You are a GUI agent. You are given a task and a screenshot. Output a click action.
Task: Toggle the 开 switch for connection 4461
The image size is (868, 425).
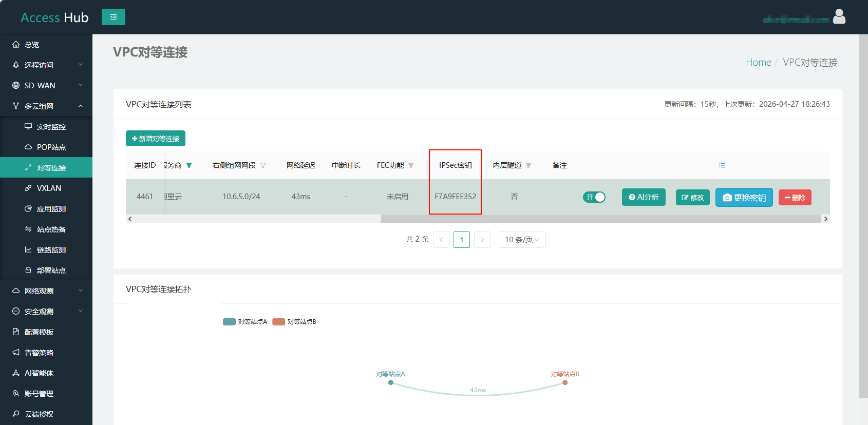(594, 197)
